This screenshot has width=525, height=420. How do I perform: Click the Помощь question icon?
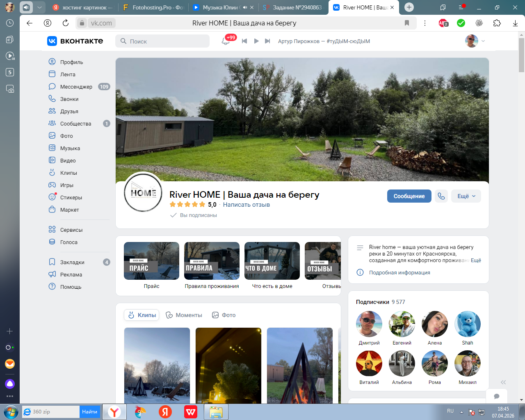point(52,287)
